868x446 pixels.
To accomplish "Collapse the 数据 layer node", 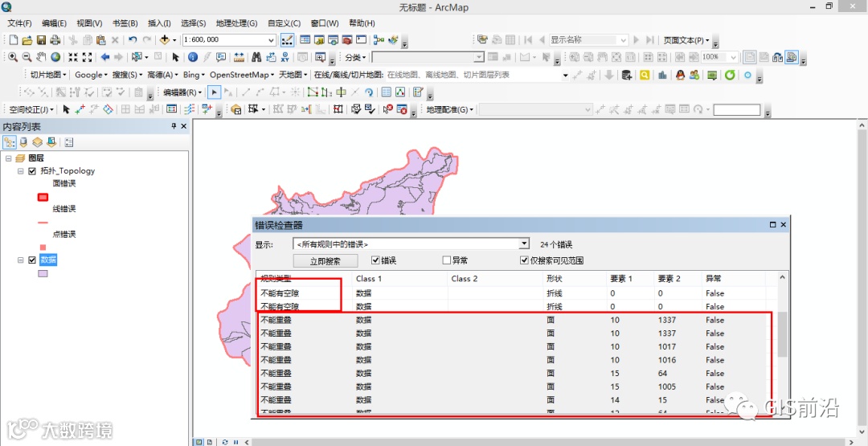I will pyautogui.click(x=20, y=260).
